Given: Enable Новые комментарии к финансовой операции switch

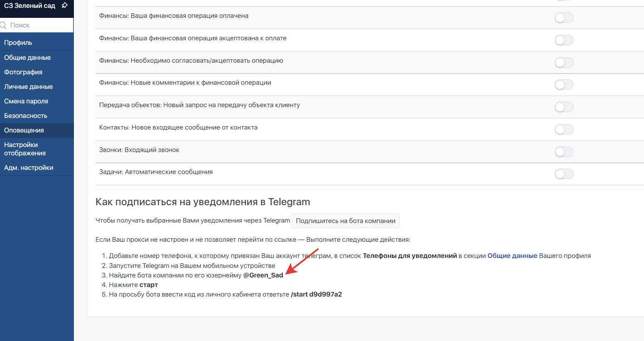Looking at the screenshot, I should tap(564, 85).
